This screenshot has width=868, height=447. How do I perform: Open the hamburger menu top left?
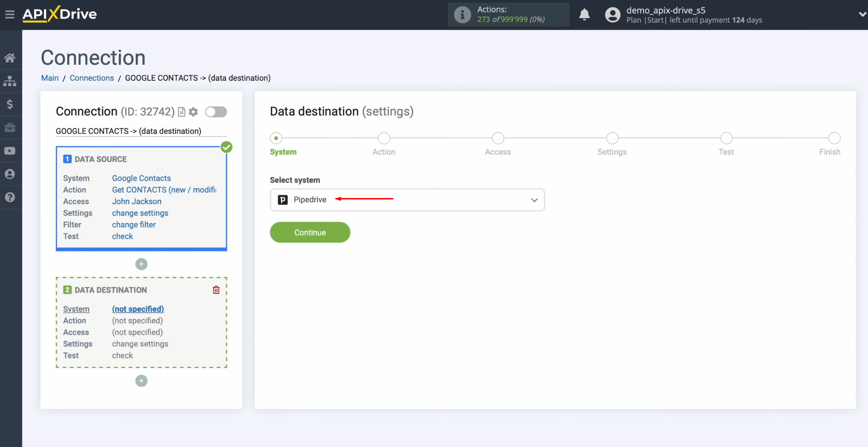(10, 14)
